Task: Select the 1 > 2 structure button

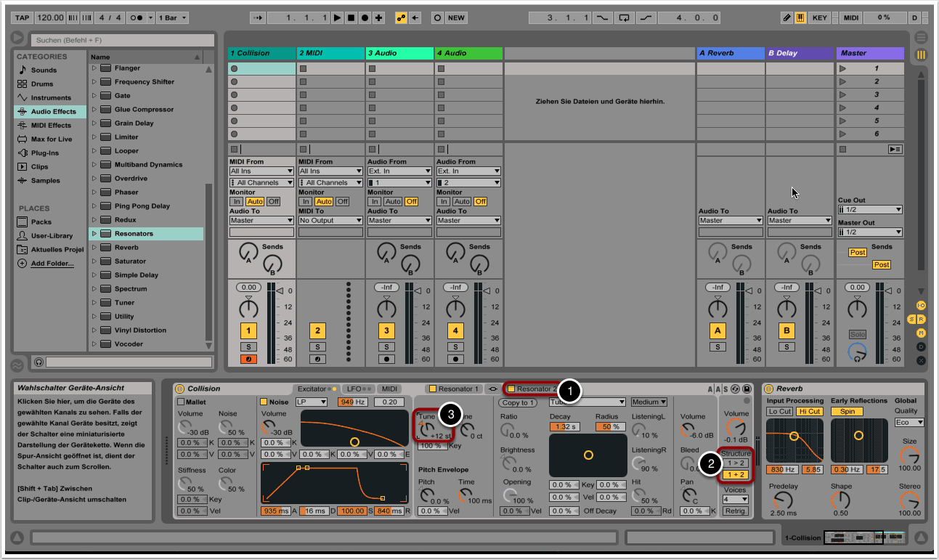Action: (x=735, y=463)
